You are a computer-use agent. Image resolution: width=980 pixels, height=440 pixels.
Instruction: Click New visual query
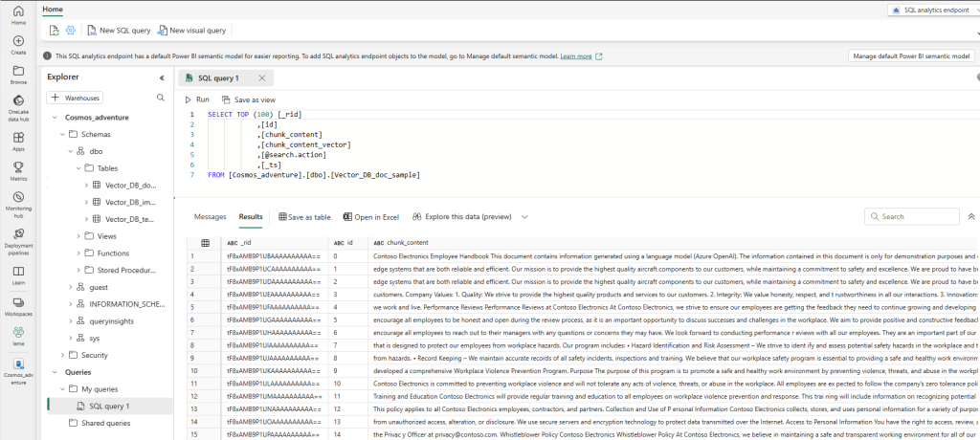tap(191, 30)
